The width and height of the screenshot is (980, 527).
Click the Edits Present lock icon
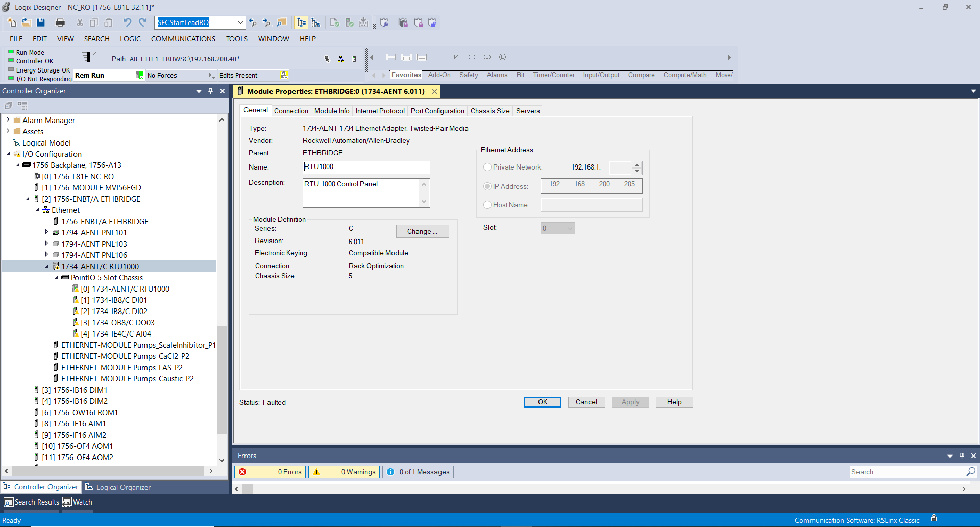[284, 75]
